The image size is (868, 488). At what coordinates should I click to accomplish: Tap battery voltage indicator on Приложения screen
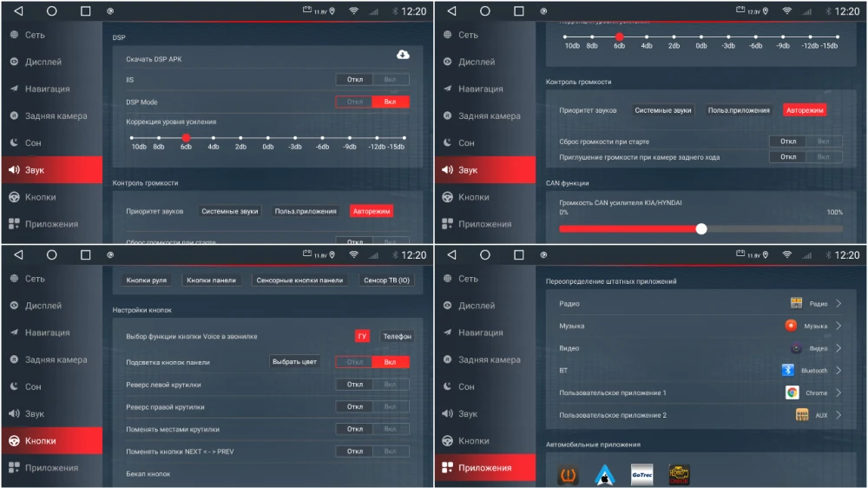click(748, 254)
